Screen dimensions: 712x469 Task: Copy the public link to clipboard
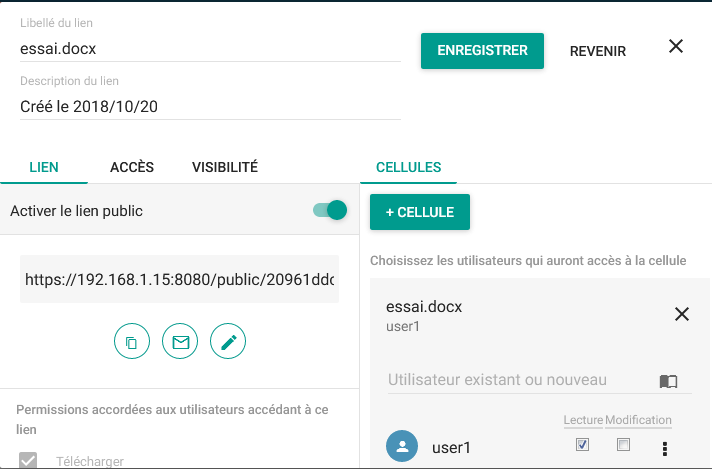coord(132,342)
